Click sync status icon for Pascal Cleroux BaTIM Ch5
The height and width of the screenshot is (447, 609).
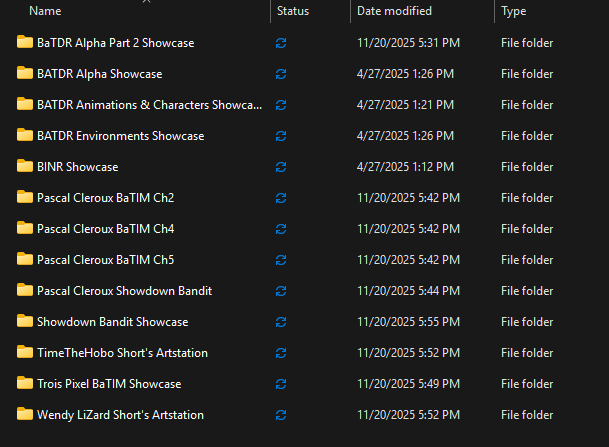pos(281,260)
